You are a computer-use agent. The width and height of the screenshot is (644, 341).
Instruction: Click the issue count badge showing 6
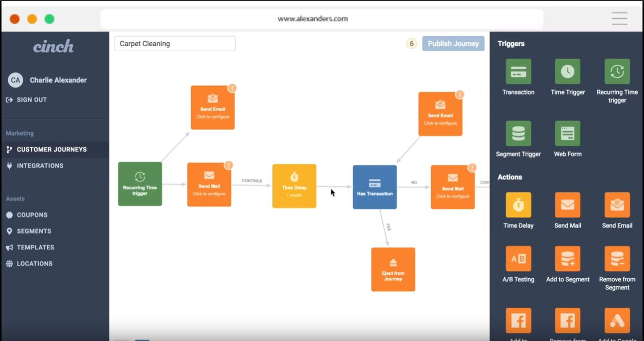pyautogui.click(x=412, y=44)
